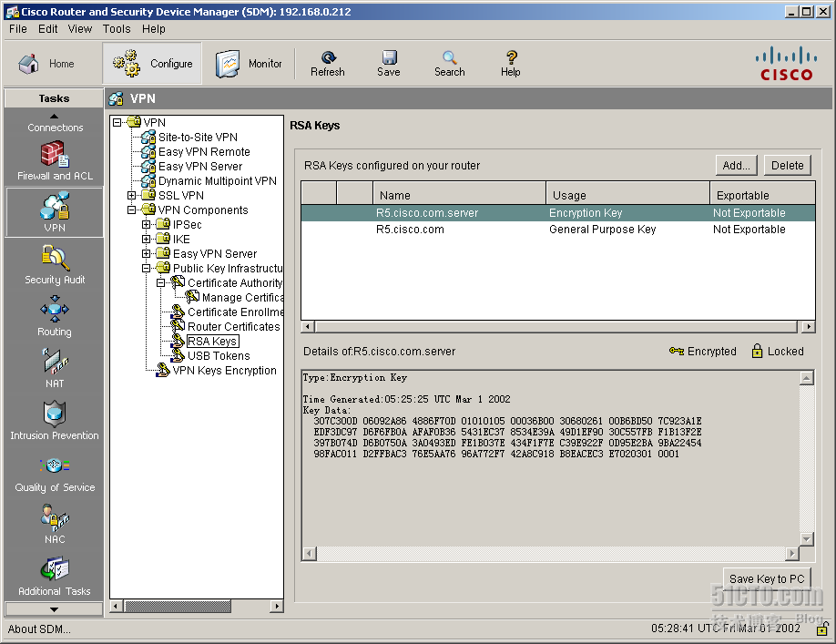Select RSA Keys tree node

[x=212, y=342]
